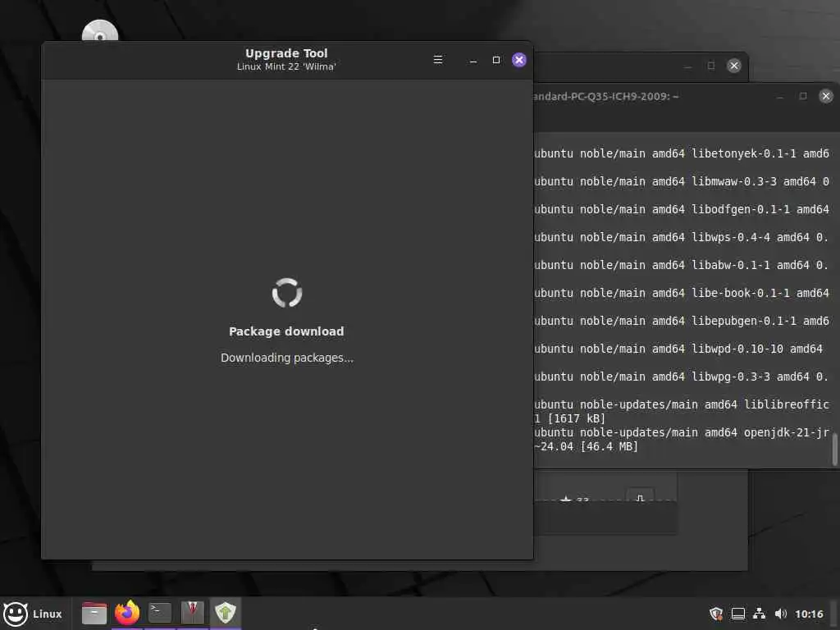Click the 'Downloading packages...' status text

coord(287,358)
